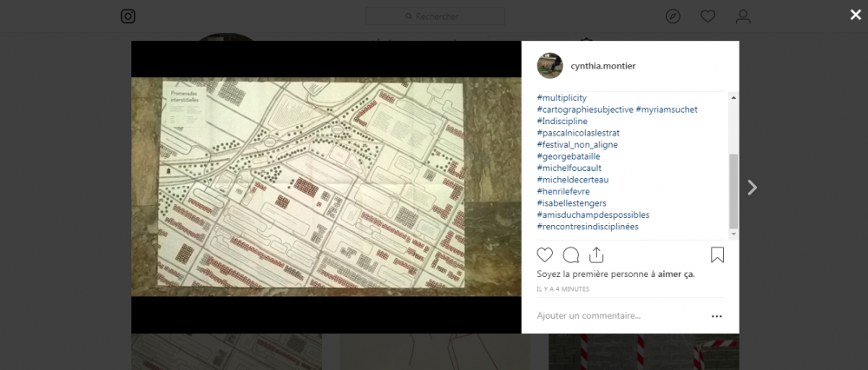Go to next post with right chevron
The width and height of the screenshot is (868, 370).
752,188
